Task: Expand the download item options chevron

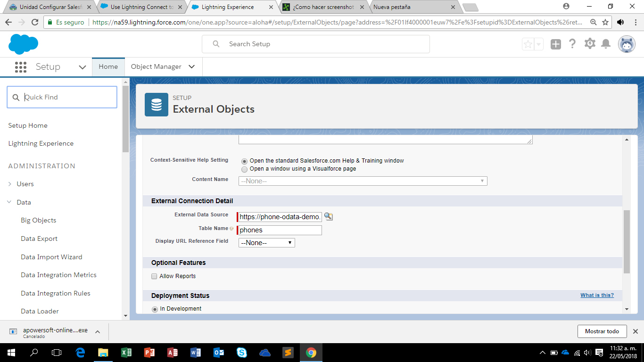Action: click(x=98, y=332)
